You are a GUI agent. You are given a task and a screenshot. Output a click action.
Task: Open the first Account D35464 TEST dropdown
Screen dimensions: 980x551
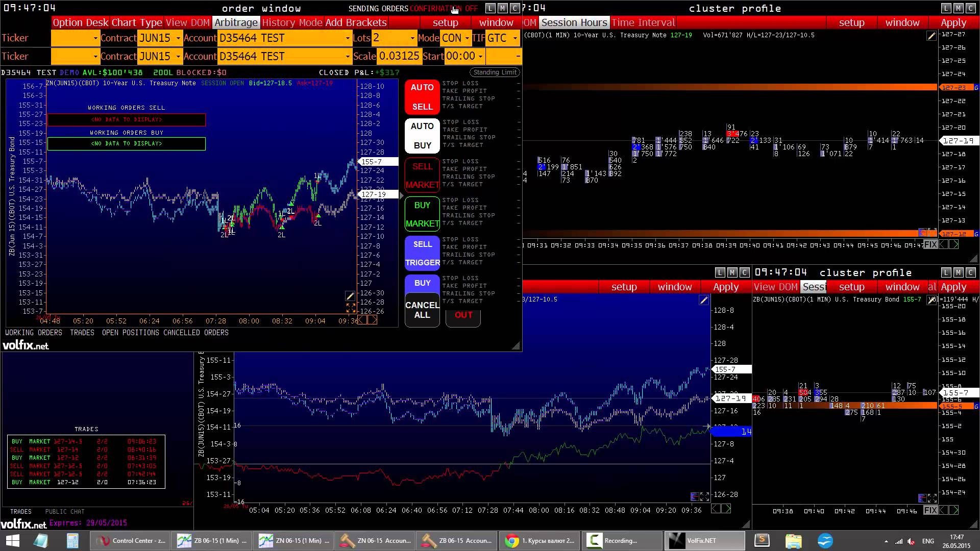(x=284, y=38)
